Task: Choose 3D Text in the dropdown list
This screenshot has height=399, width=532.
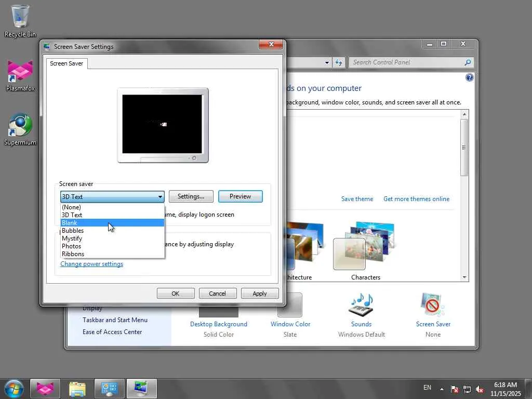Action: pyautogui.click(x=112, y=215)
